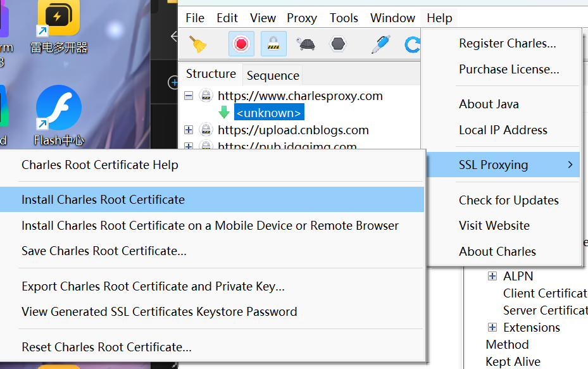Choose Install Charles Root Certificate
The image size is (588, 369).
coord(212,199)
